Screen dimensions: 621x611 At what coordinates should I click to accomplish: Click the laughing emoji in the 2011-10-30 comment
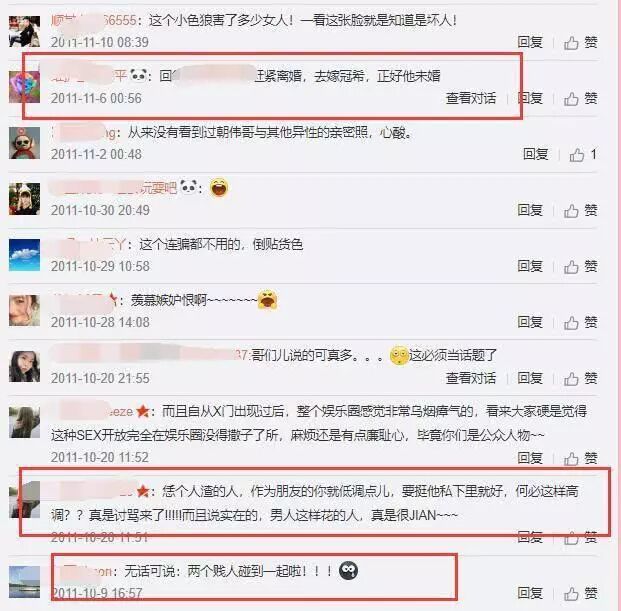[x=219, y=187]
